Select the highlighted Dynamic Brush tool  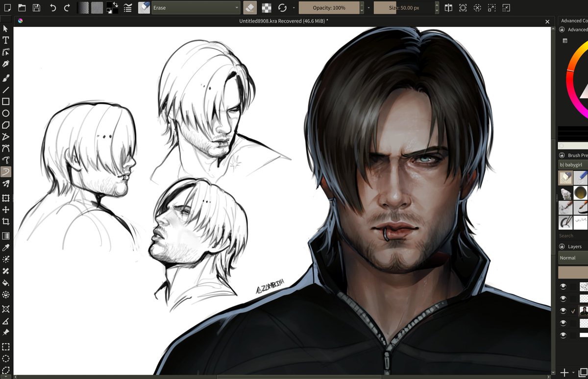click(x=6, y=172)
